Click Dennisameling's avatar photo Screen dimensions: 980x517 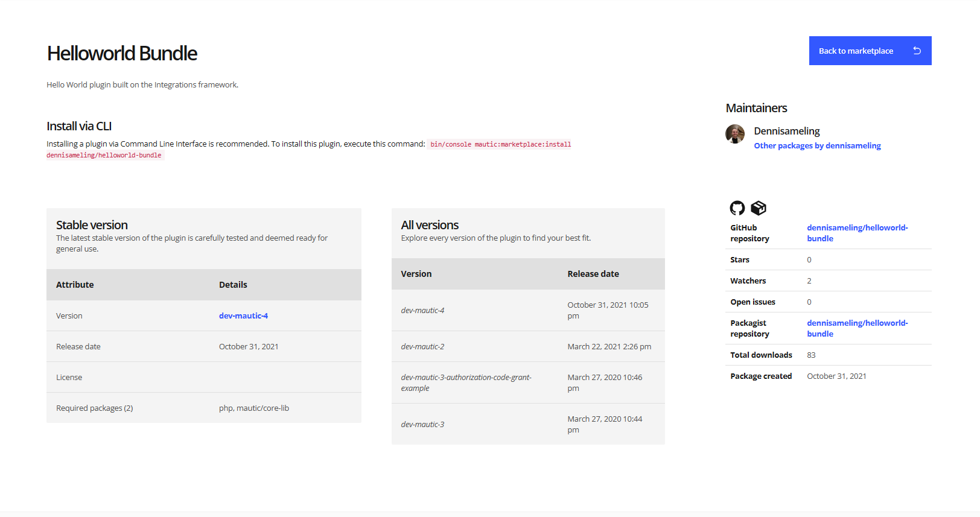coord(734,134)
